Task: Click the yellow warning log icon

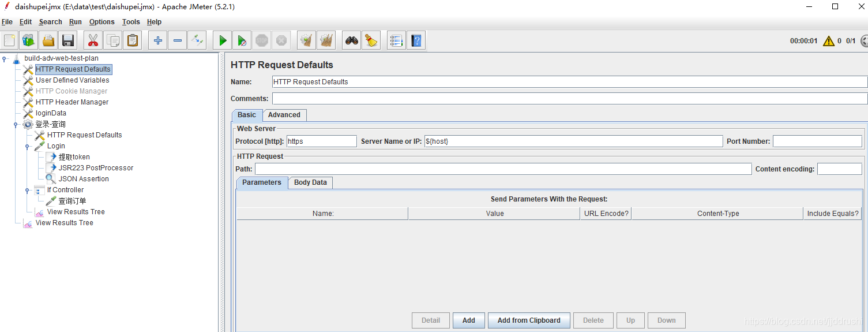Action: tap(829, 41)
